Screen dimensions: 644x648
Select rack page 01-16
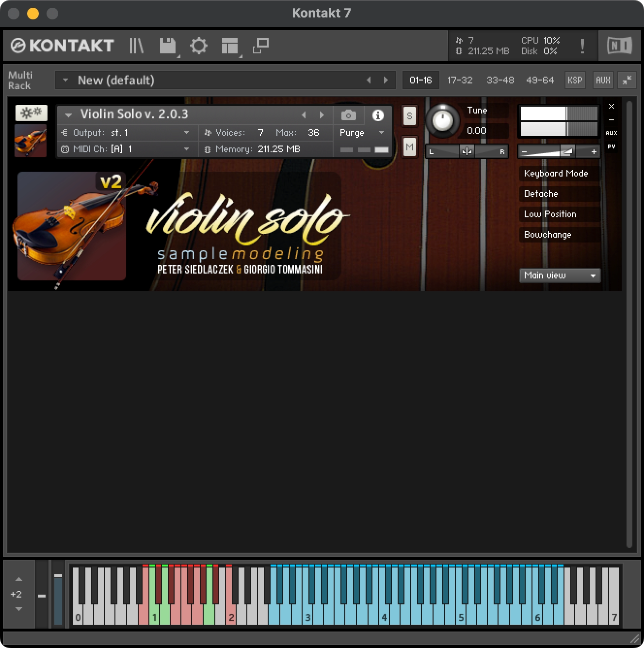pyautogui.click(x=420, y=80)
